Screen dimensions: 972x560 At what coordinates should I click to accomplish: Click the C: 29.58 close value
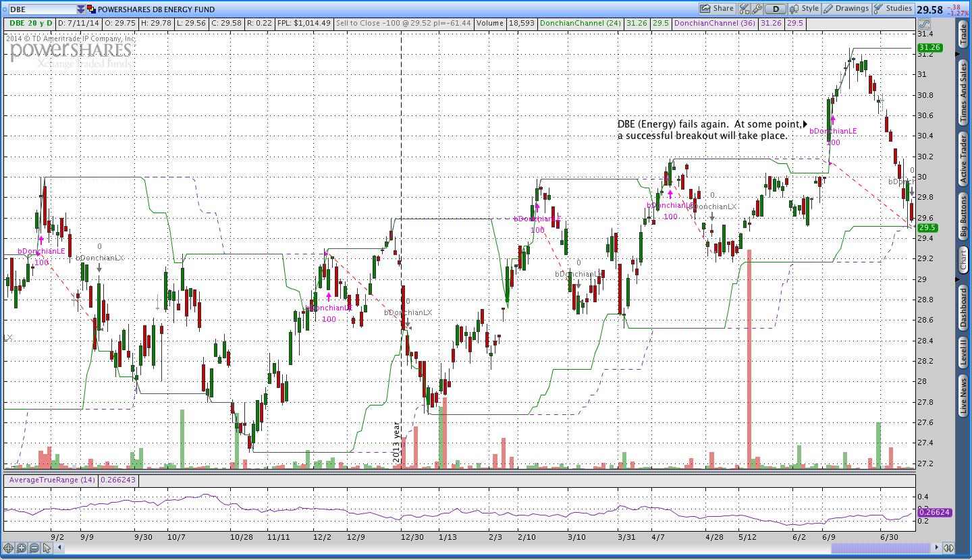point(227,23)
